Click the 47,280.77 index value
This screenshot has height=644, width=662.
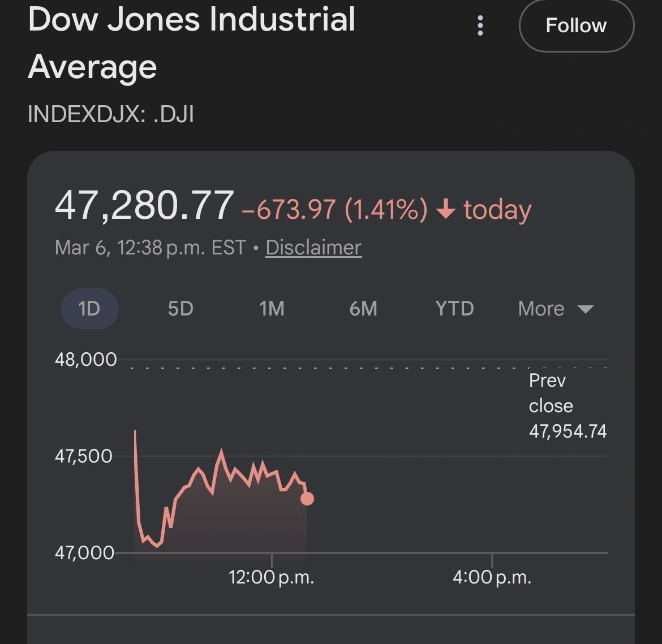click(x=144, y=205)
